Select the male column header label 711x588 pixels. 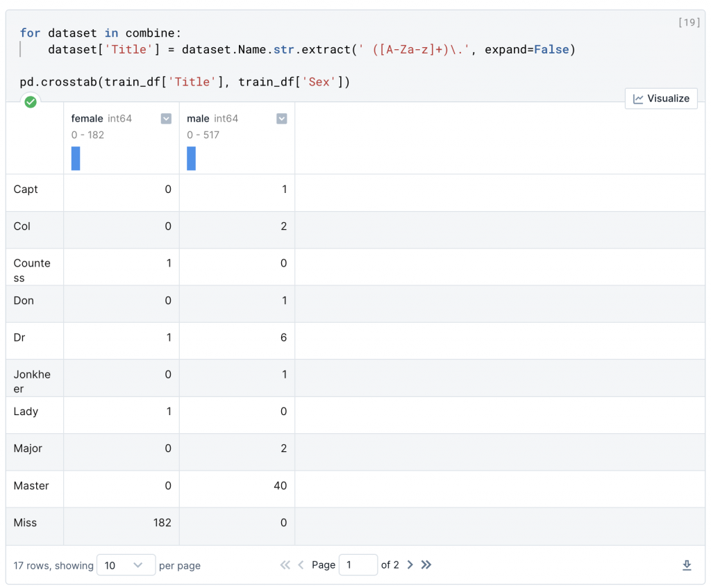click(198, 119)
